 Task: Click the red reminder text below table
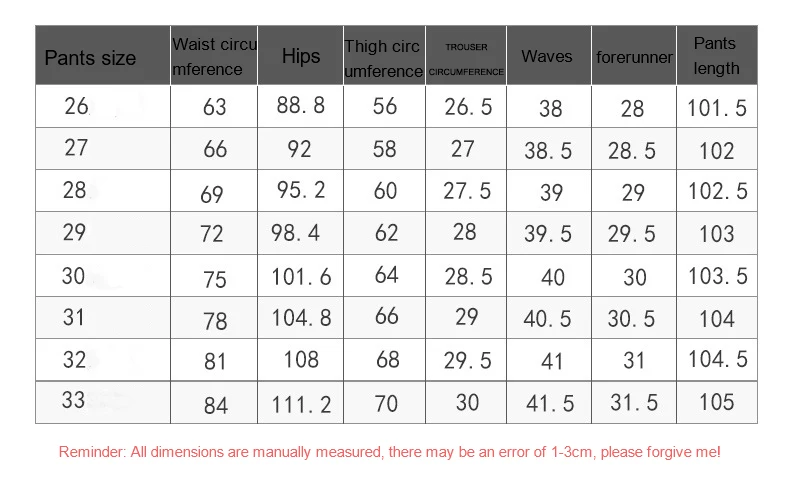389,452
